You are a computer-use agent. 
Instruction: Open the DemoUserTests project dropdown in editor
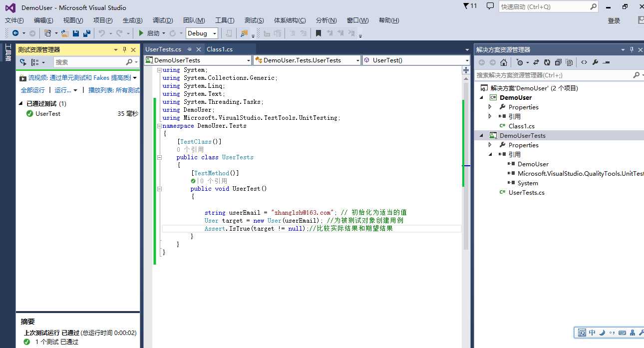(x=249, y=60)
